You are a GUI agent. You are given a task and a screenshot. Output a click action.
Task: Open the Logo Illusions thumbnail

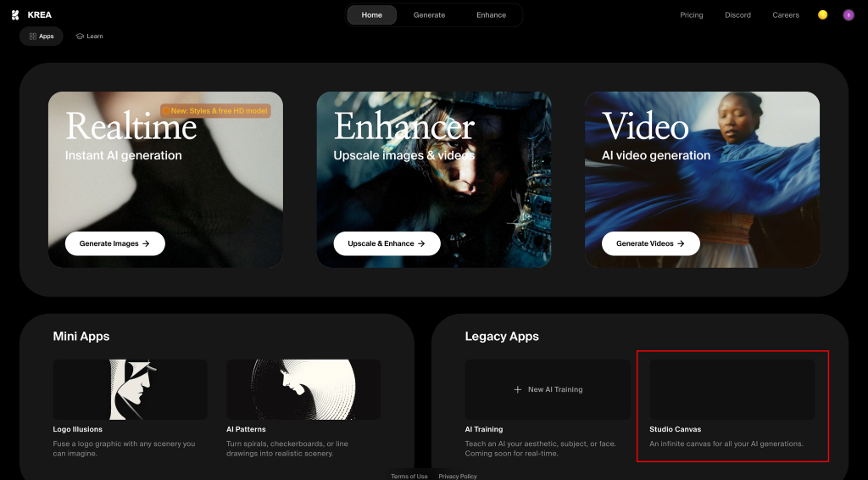coord(130,389)
